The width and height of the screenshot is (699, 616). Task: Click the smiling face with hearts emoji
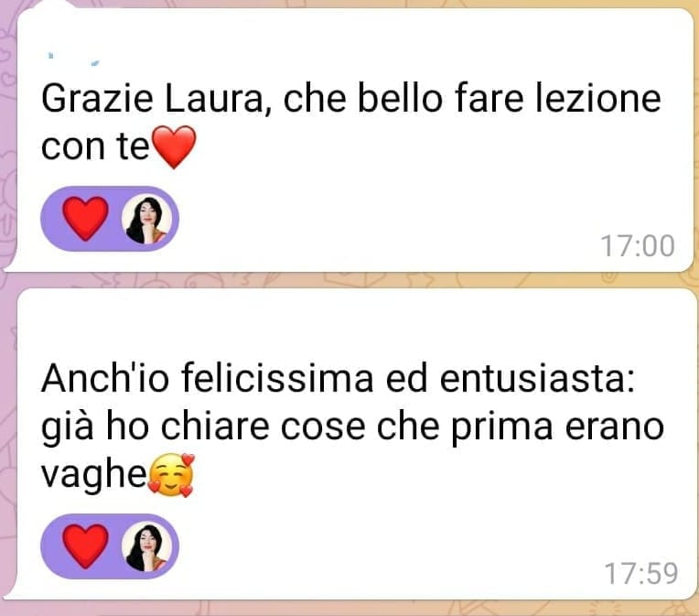coord(172,475)
